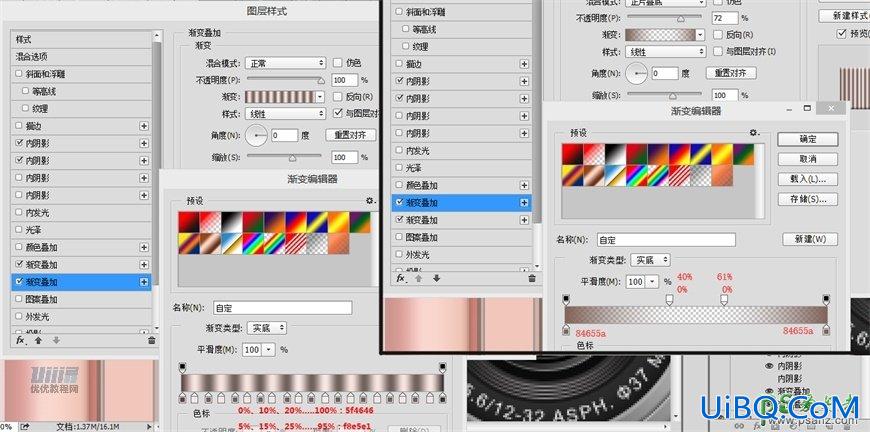Click the 缩放(S) slider in the right inset dialog
This screenshot has width=870, height=432.
point(665,95)
